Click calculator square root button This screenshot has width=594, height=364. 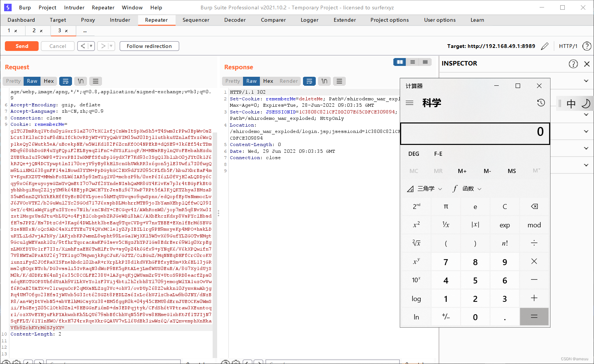416,243
